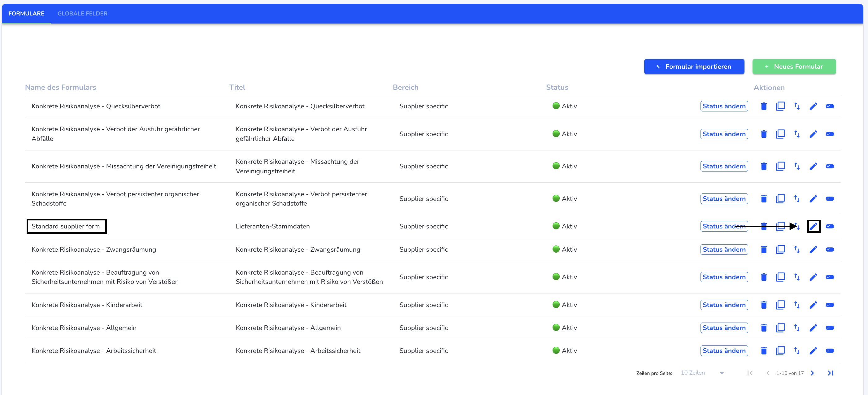The image size is (868, 395).
Task: Click Status ändern for Kinderarbeit row
Action: pyautogui.click(x=724, y=305)
